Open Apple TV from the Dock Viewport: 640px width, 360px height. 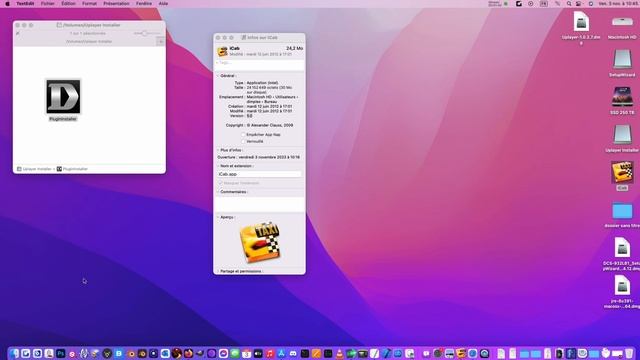258,353
